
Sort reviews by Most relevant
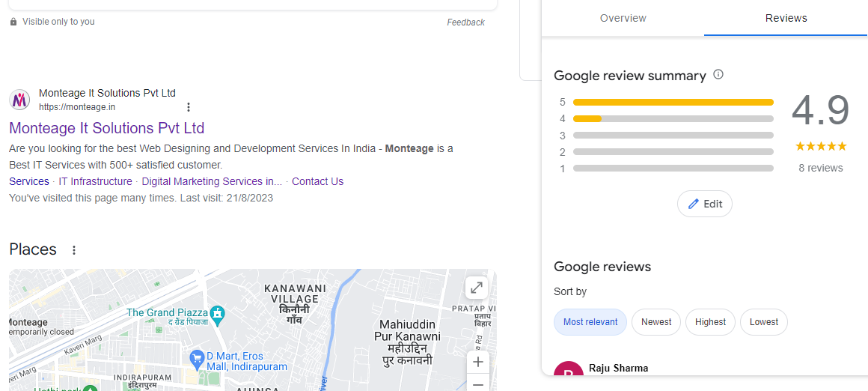(x=590, y=322)
